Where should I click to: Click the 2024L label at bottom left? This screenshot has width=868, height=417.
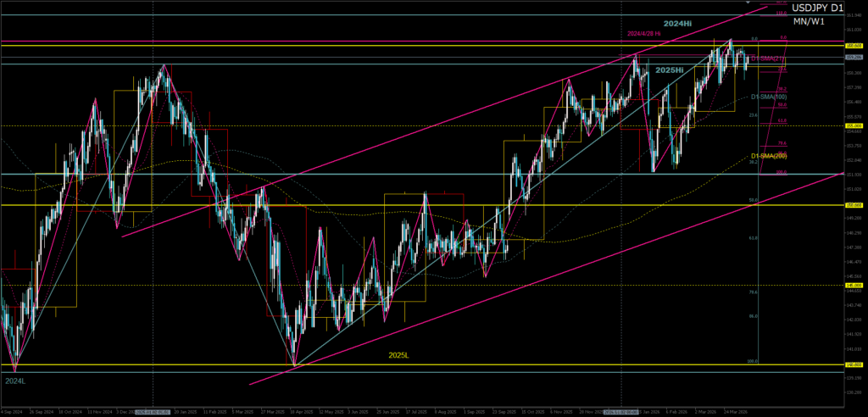14,381
